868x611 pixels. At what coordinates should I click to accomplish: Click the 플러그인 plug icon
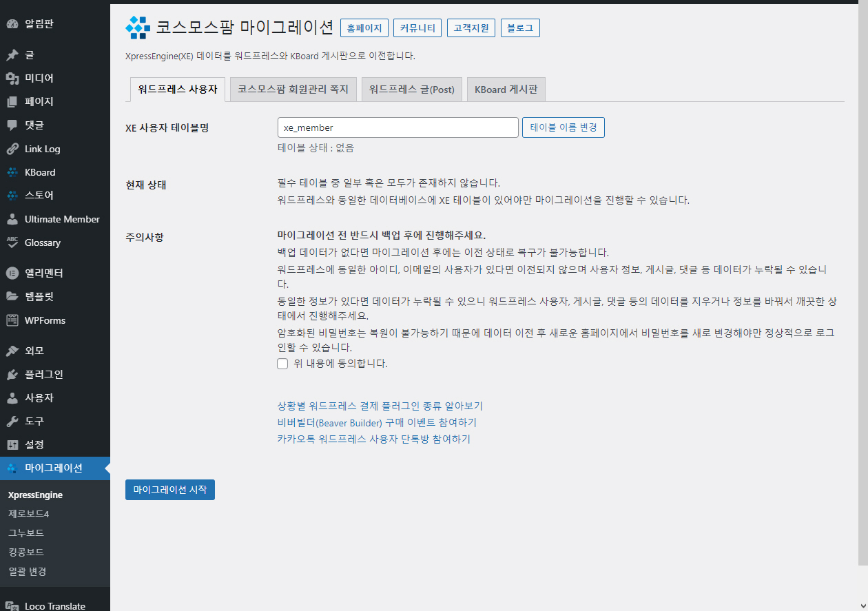tap(12, 374)
